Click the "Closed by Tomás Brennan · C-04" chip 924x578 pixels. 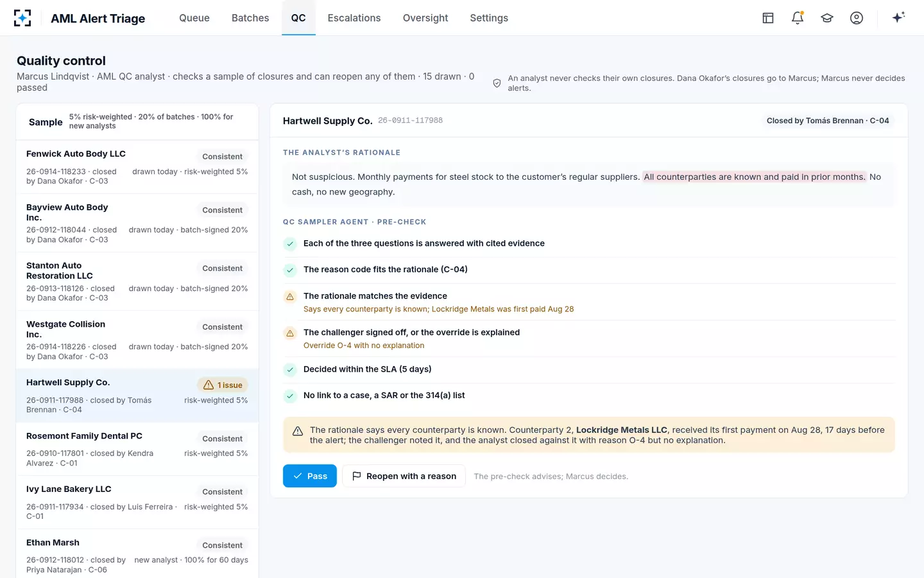[828, 121]
